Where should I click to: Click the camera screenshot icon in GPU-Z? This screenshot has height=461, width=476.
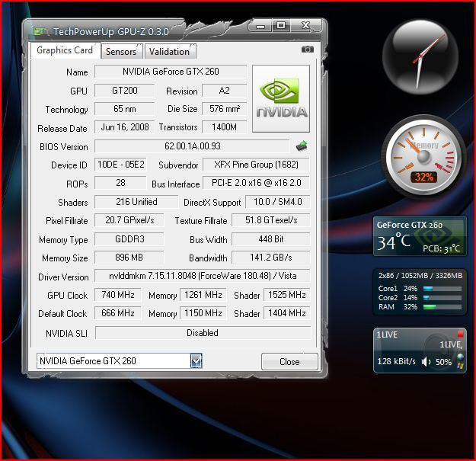coord(307,50)
